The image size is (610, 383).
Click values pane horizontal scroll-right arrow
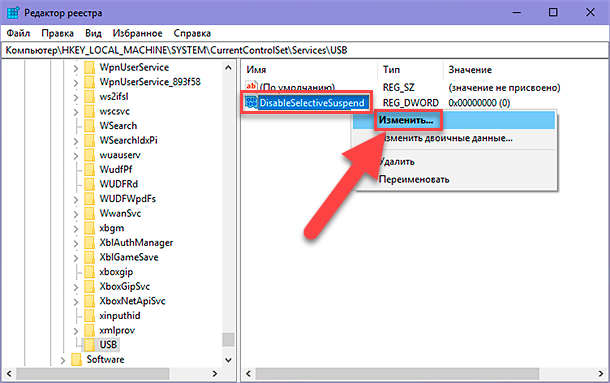[x=601, y=374]
